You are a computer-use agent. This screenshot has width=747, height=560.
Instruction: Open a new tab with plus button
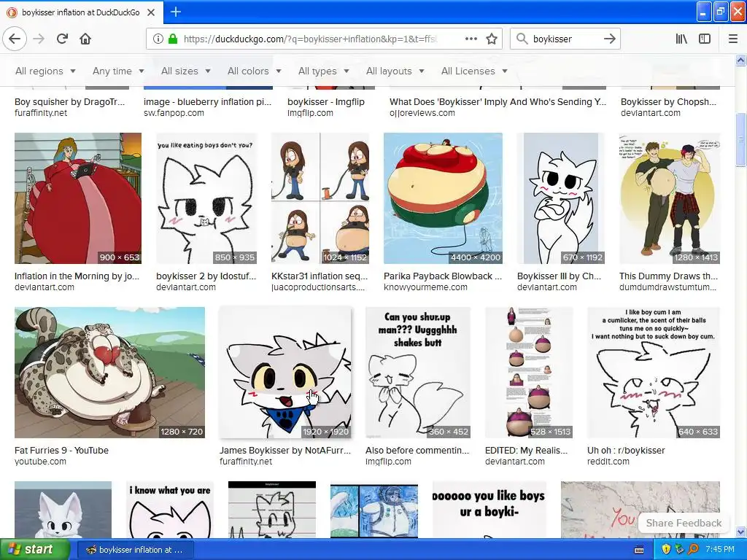point(175,12)
